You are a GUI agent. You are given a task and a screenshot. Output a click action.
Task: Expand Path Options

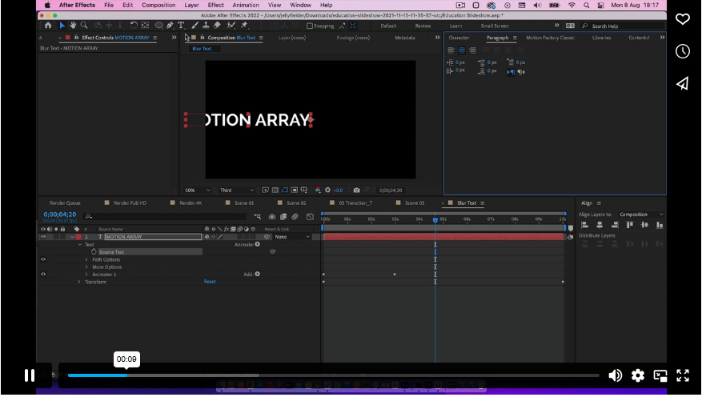point(87,259)
